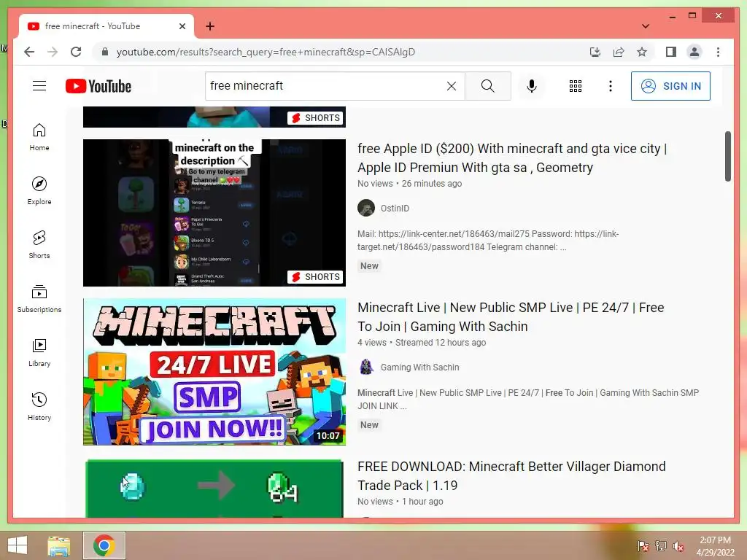The image size is (747, 560).
Task: Click the SIGN IN button
Action: (x=670, y=86)
